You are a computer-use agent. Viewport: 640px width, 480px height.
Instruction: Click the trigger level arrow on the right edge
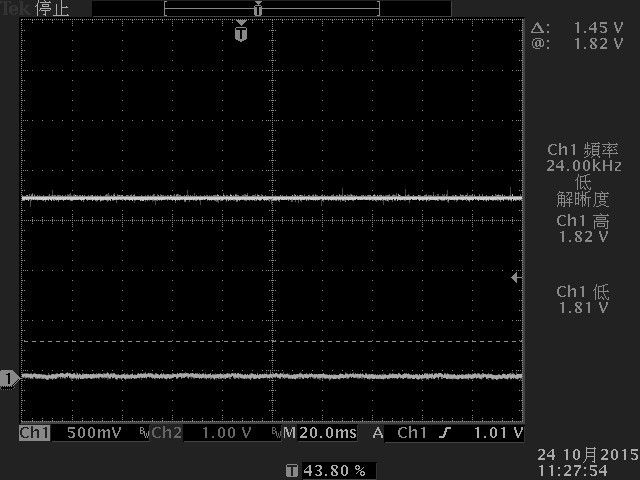tap(516, 278)
